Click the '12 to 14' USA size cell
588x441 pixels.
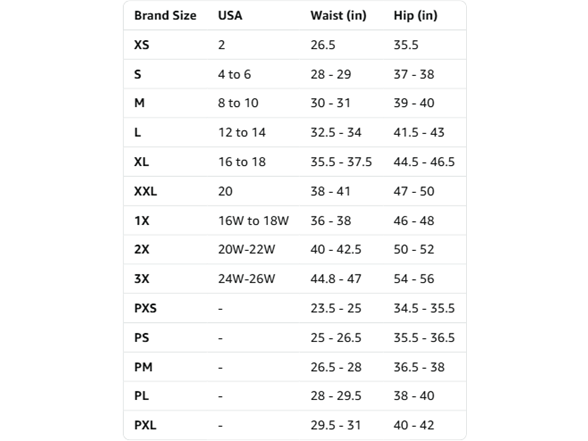pyautogui.click(x=242, y=132)
